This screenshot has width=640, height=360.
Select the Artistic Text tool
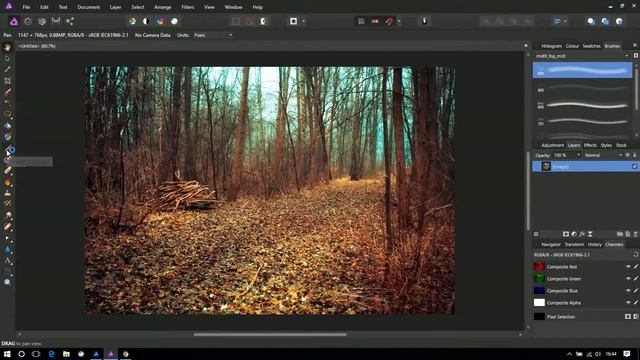pyautogui.click(x=7, y=261)
